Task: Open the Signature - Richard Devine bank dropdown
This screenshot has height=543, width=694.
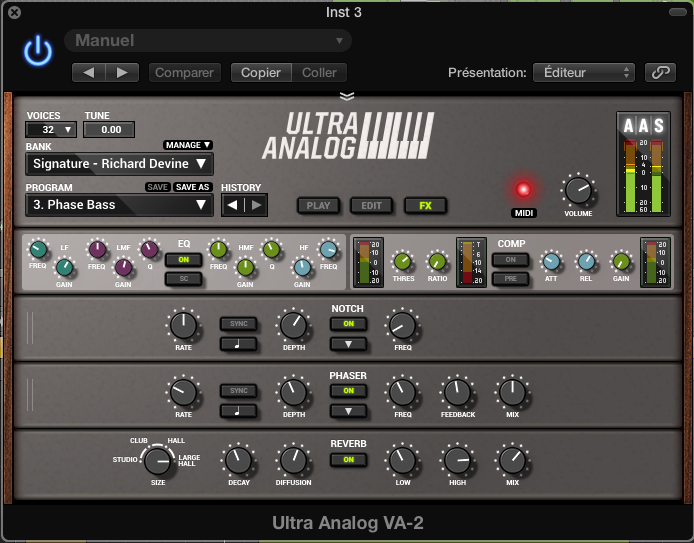Action: pos(120,164)
